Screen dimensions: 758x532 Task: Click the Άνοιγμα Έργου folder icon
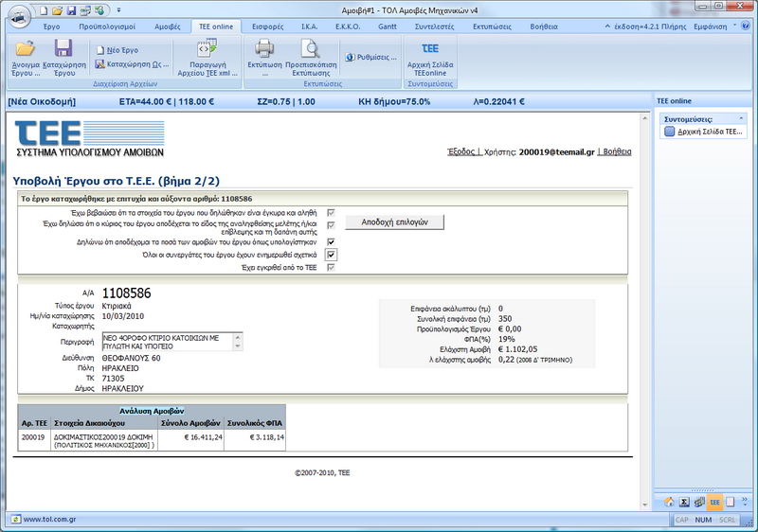click(x=25, y=49)
